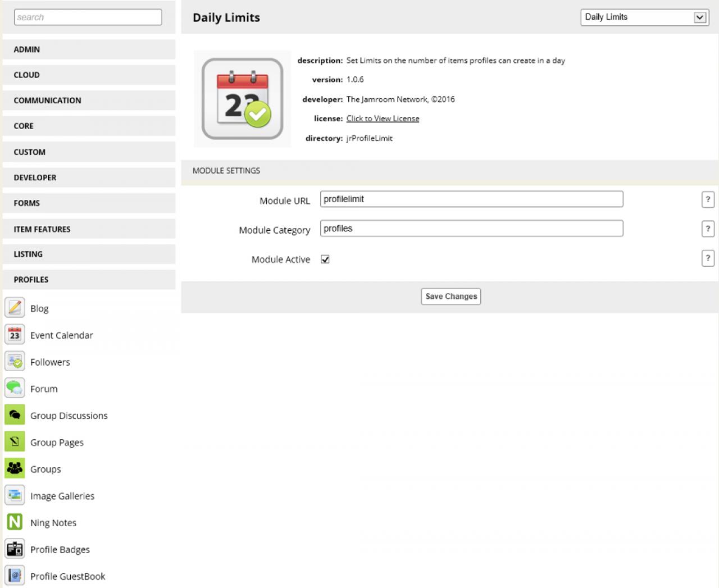The image size is (719, 588).
Task: Open the Image Galleries module icon
Action: (15, 495)
